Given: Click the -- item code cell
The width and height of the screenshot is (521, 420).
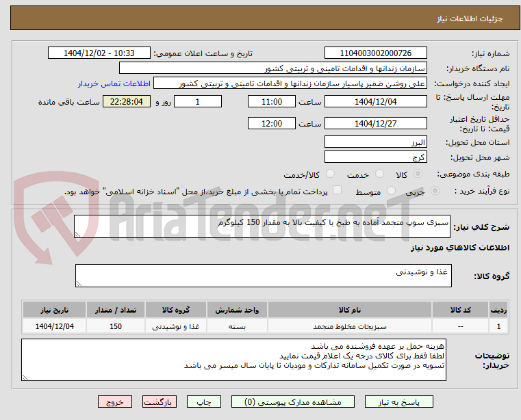Looking at the screenshot, I should pyautogui.click(x=460, y=327).
